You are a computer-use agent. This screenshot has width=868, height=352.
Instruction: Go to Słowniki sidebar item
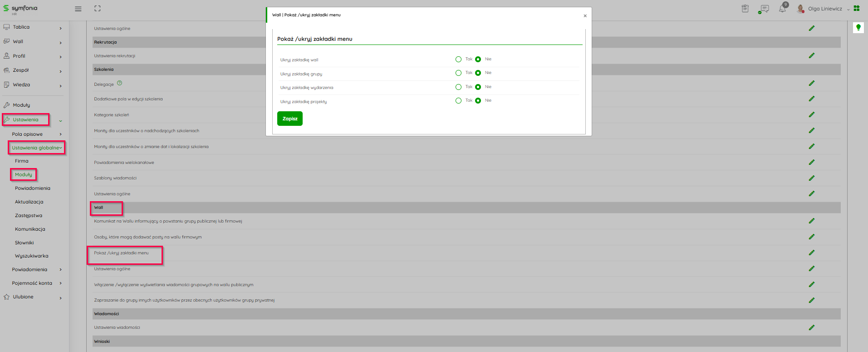click(25, 243)
